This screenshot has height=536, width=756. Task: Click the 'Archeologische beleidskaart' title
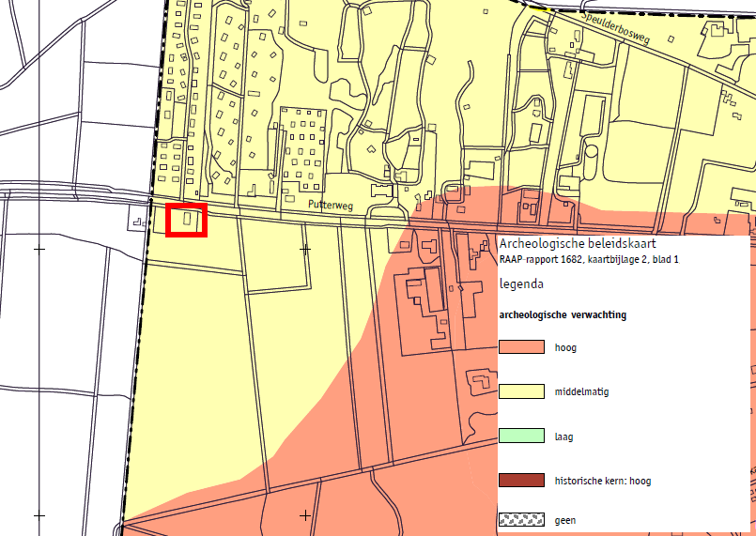[x=578, y=243]
